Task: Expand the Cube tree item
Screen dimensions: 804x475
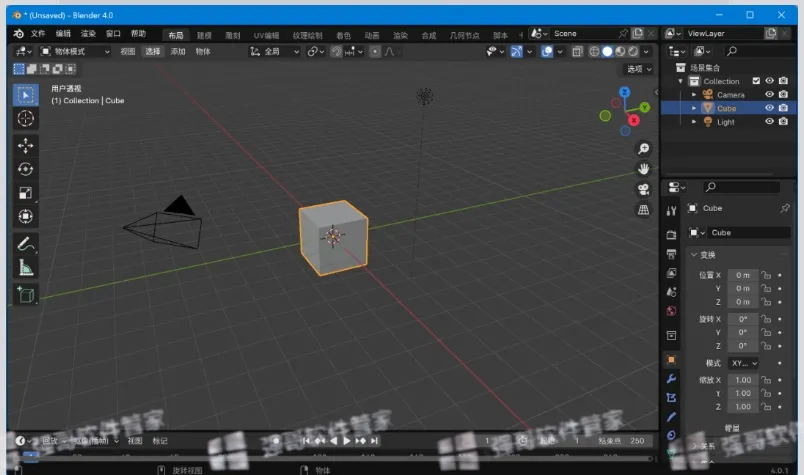Action: (694, 108)
